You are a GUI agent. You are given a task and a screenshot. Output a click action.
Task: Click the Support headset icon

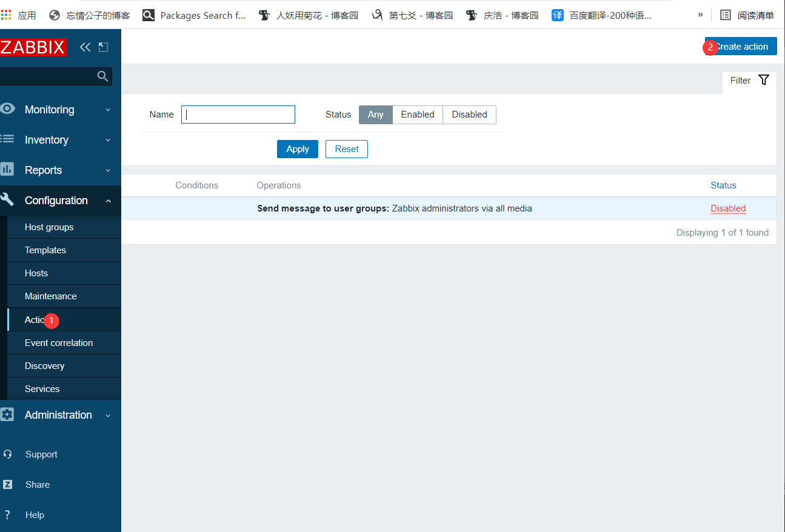[7, 454]
